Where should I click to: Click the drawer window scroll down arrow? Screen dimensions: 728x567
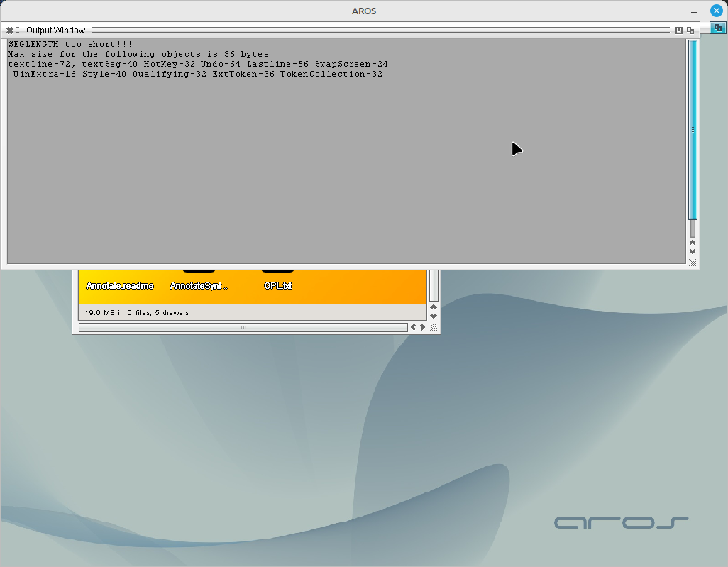[434, 316]
